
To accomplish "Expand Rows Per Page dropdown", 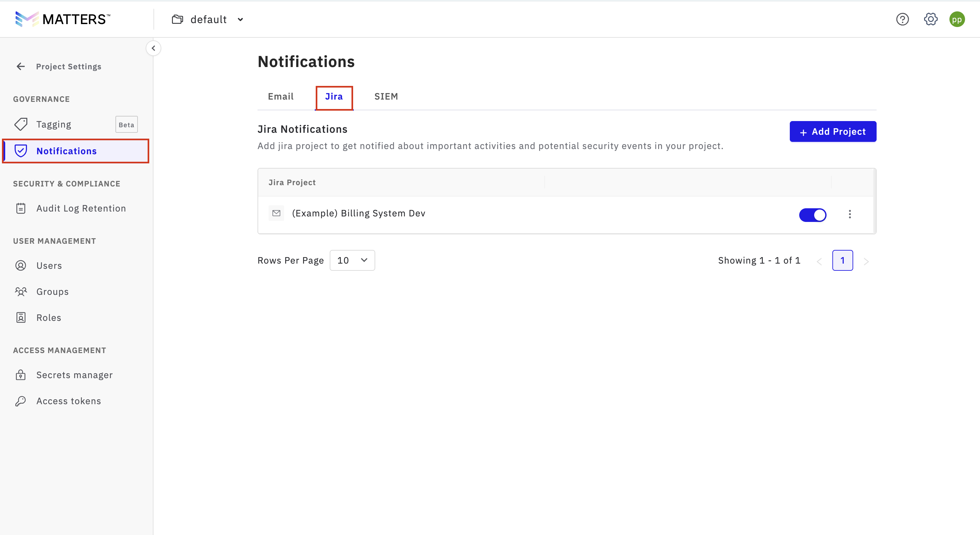I will 352,260.
